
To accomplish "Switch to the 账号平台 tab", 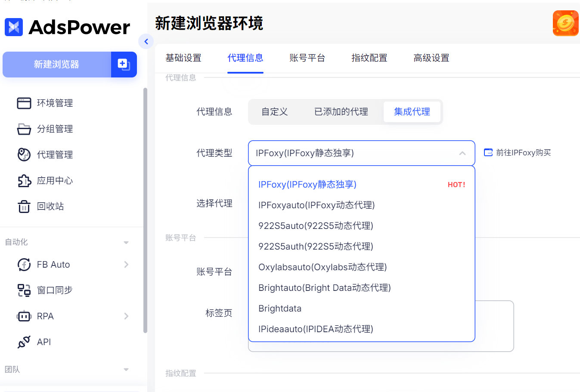I will click(x=307, y=58).
